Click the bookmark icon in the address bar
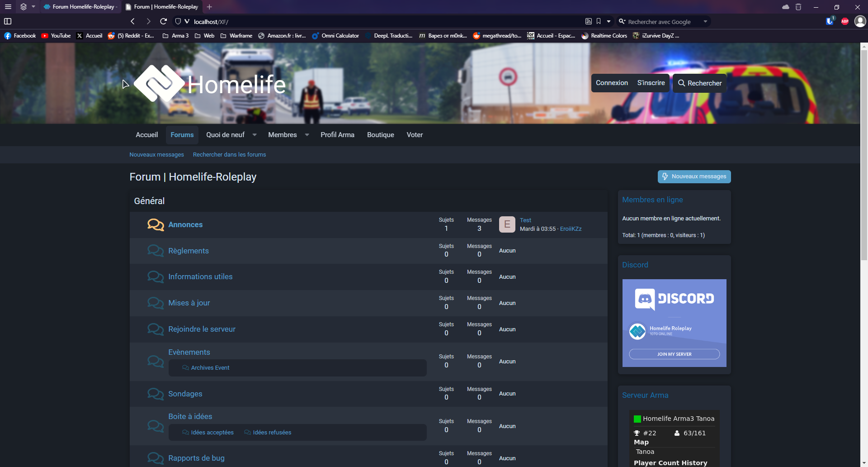 tap(599, 21)
